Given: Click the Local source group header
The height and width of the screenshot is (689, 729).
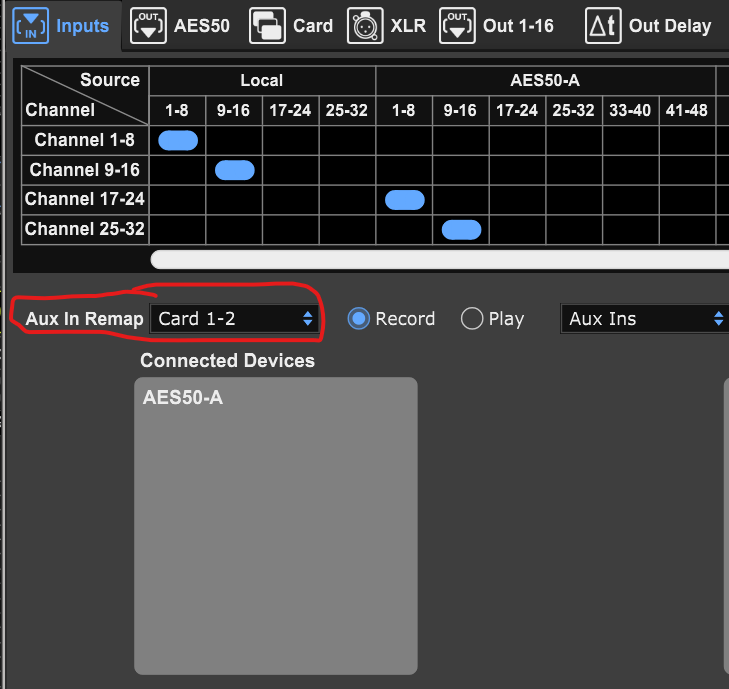Looking at the screenshot, I should pos(262,80).
